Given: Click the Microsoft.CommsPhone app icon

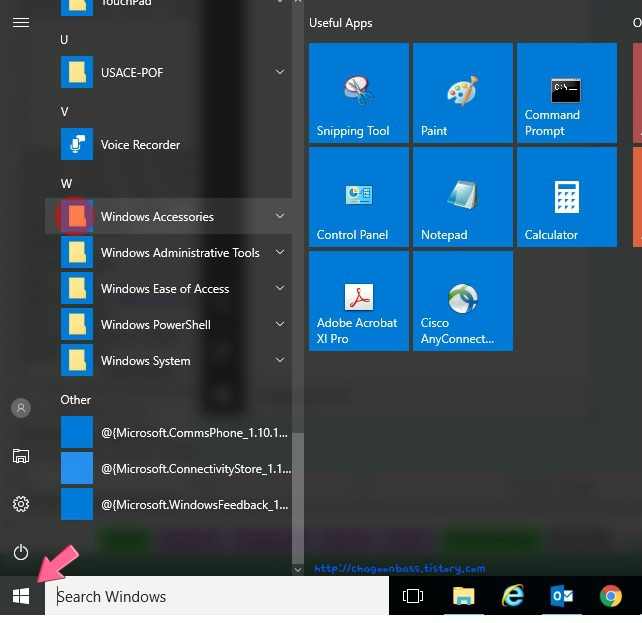Looking at the screenshot, I should point(77,432).
